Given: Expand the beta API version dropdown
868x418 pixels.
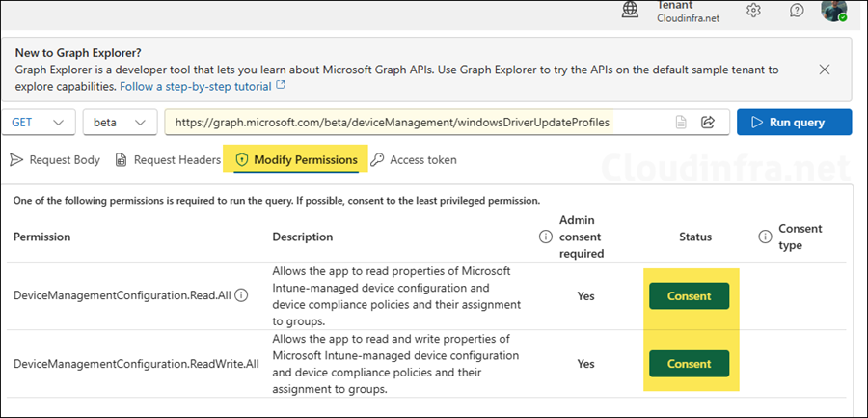Looking at the screenshot, I should [x=120, y=123].
